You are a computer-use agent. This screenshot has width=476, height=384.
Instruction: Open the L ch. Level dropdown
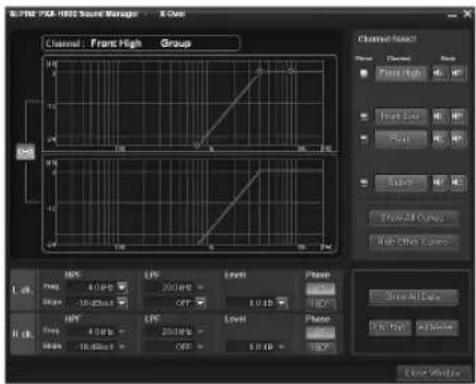pos(282,303)
